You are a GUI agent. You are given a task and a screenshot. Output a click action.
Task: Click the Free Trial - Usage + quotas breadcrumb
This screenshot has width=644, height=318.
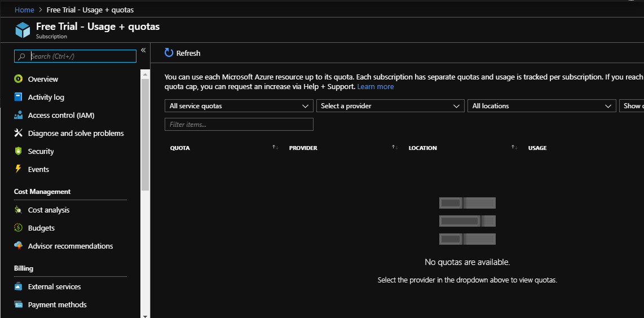pyautogui.click(x=90, y=10)
